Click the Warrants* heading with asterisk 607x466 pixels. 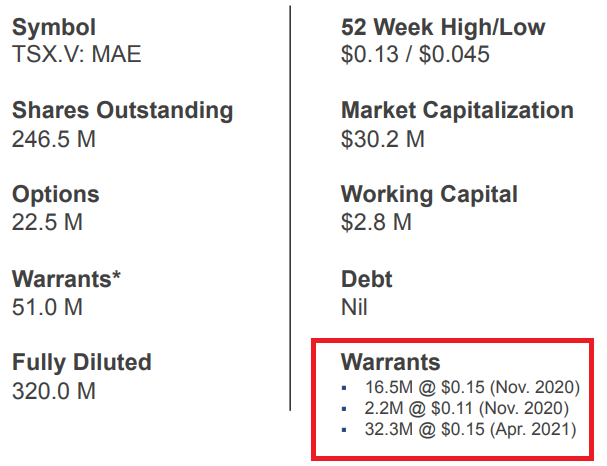click(x=67, y=279)
